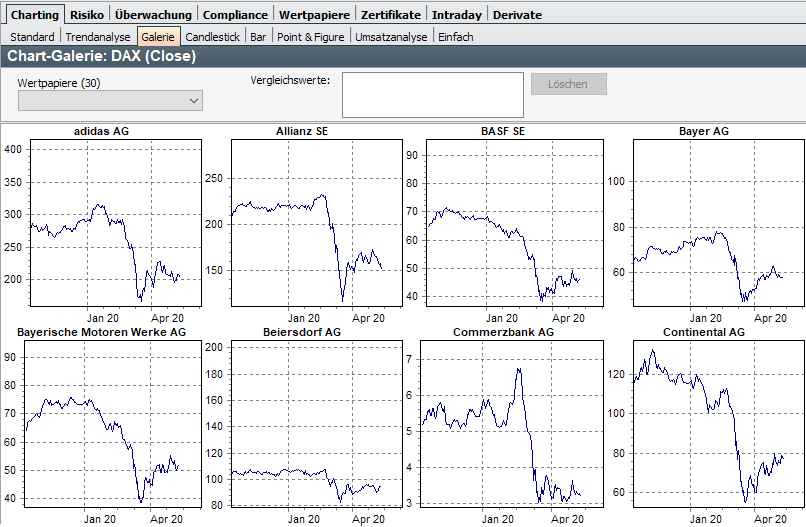Viewport: 806px width, 527px height.
Task: Switch to the Überwachung tab
Action: point(153,15)
